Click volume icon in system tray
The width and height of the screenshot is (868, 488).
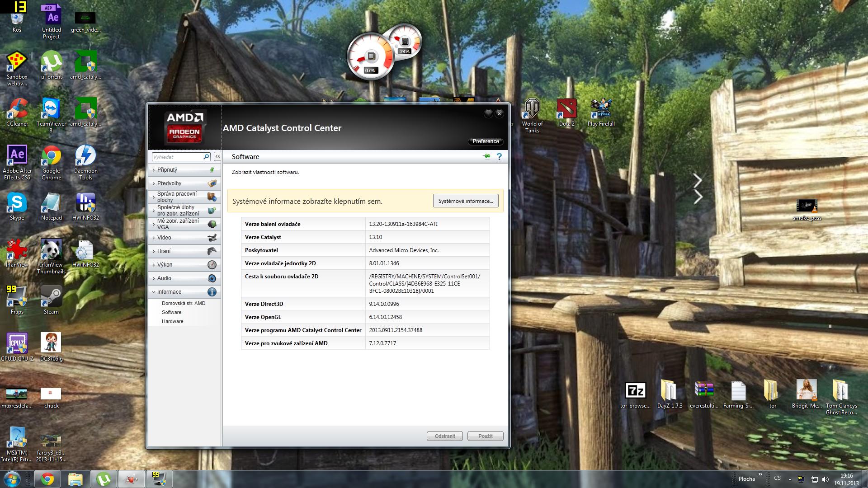[825, 479]
